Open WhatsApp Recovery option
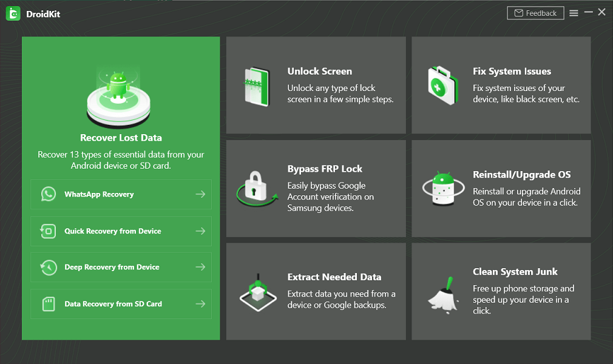The image size is (613, 364). point(121,194)
